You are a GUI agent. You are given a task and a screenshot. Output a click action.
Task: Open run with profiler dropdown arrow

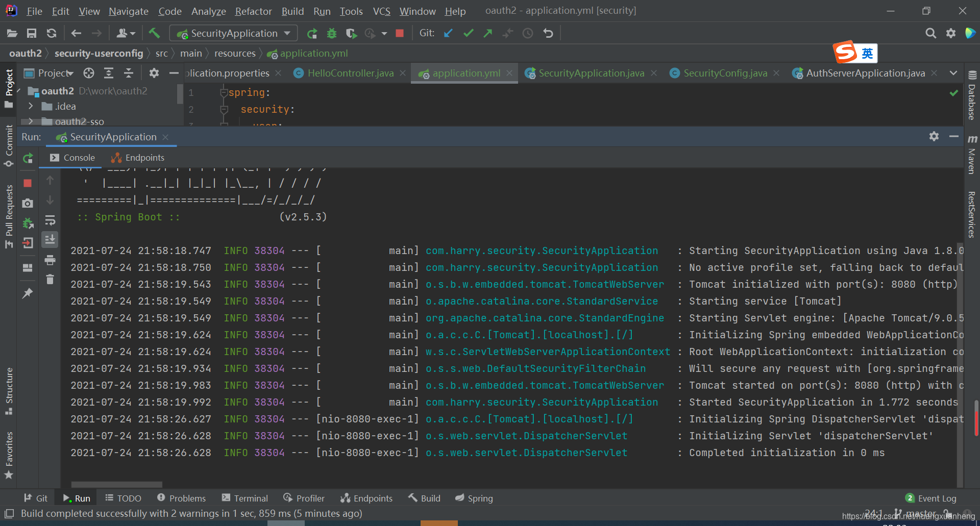(384, 34)
